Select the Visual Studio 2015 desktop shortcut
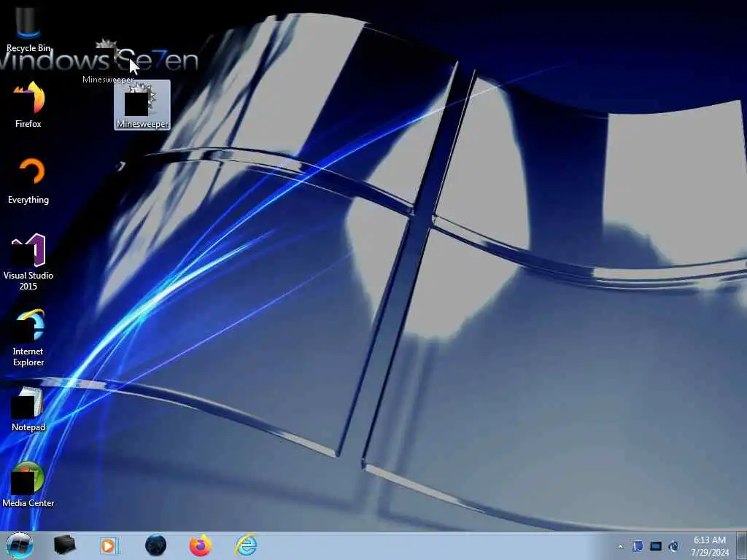747x560 pixels. point(28,262)
